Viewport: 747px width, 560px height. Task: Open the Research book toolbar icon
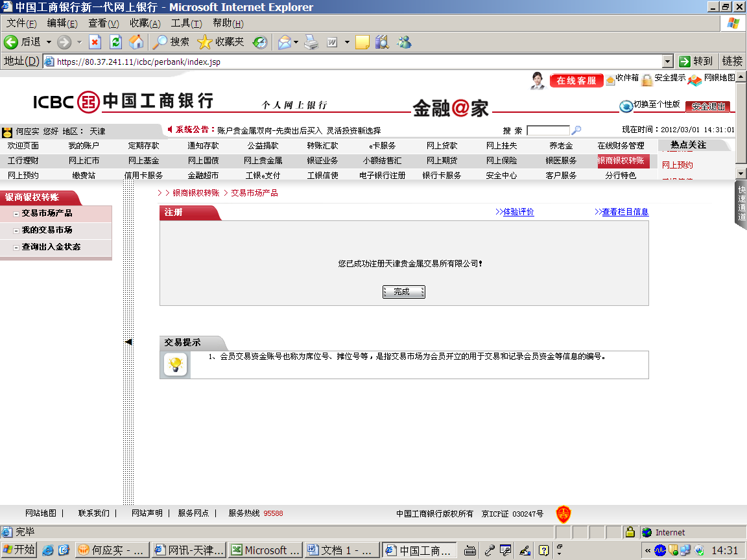tap(382, 42)
